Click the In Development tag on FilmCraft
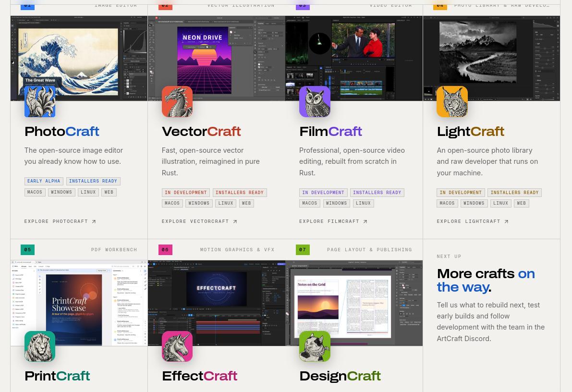This screenshot has height=392, width=572. [323, 192]
